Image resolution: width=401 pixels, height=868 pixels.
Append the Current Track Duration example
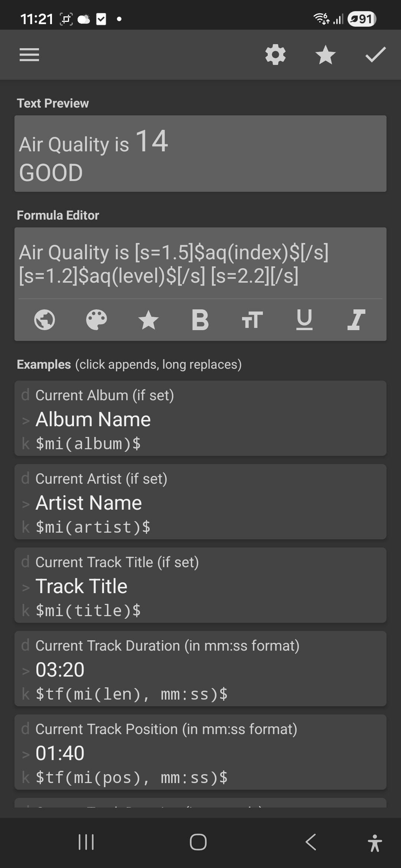(x=200, y=669)
